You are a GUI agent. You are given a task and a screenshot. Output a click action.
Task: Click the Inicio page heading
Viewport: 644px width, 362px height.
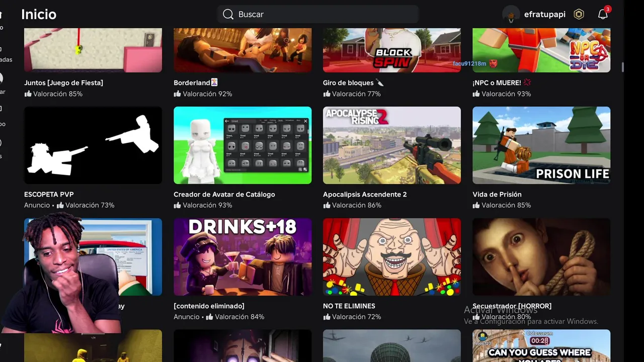[39, 14]
